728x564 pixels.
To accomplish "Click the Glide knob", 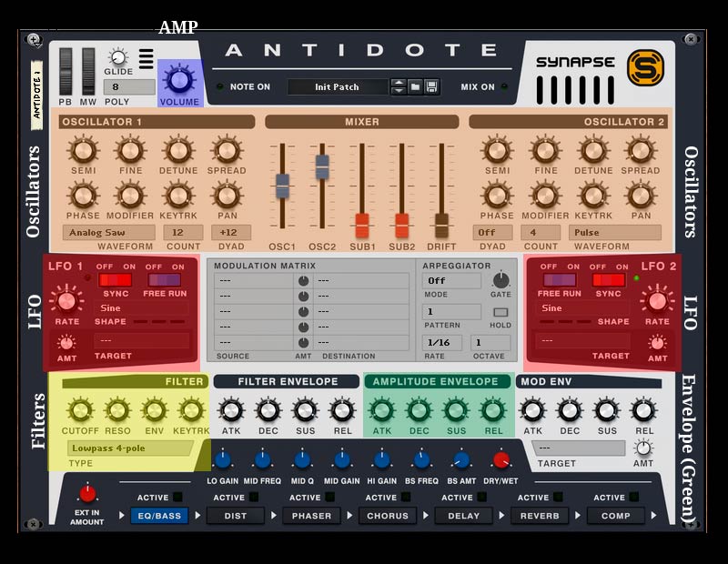I will [x=118, y=57].
